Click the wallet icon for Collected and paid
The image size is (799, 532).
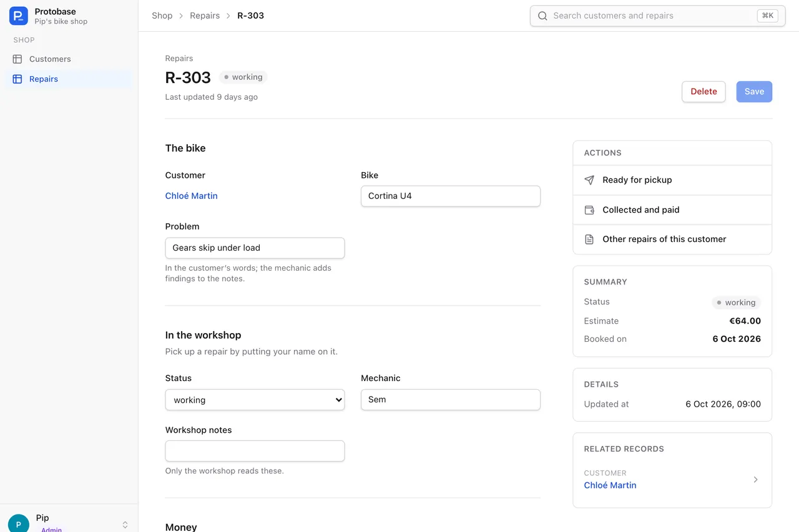(x=589, y=210)
